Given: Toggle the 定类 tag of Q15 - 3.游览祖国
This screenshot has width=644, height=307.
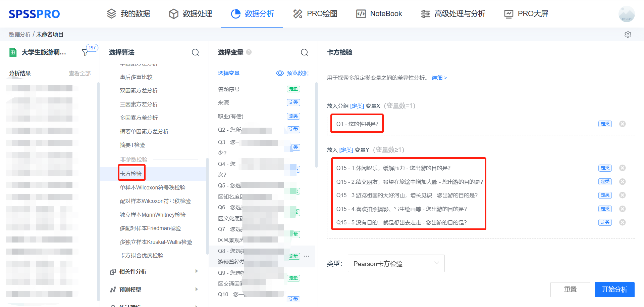Looking at the screenshot, I should pos(605,195).
